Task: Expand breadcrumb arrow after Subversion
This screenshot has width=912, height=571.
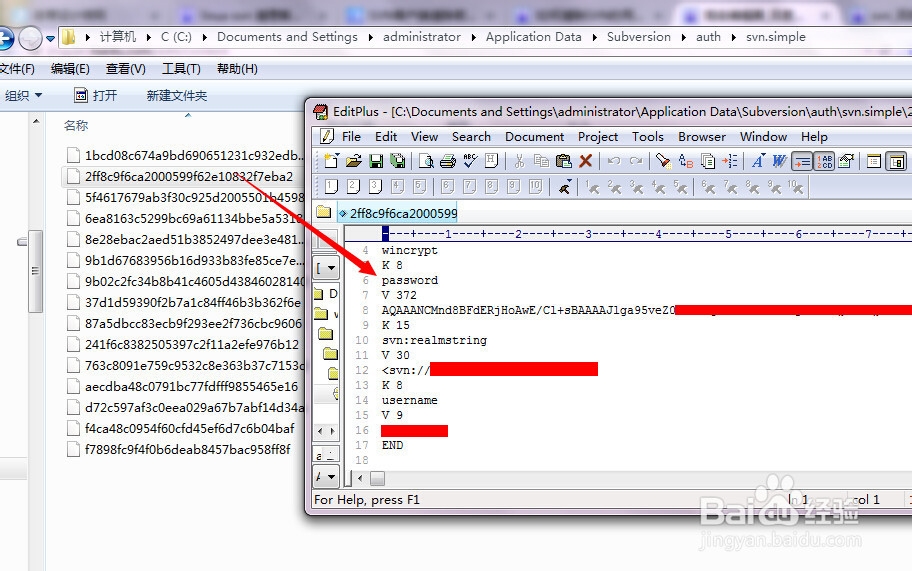Action: click(683, 37)
